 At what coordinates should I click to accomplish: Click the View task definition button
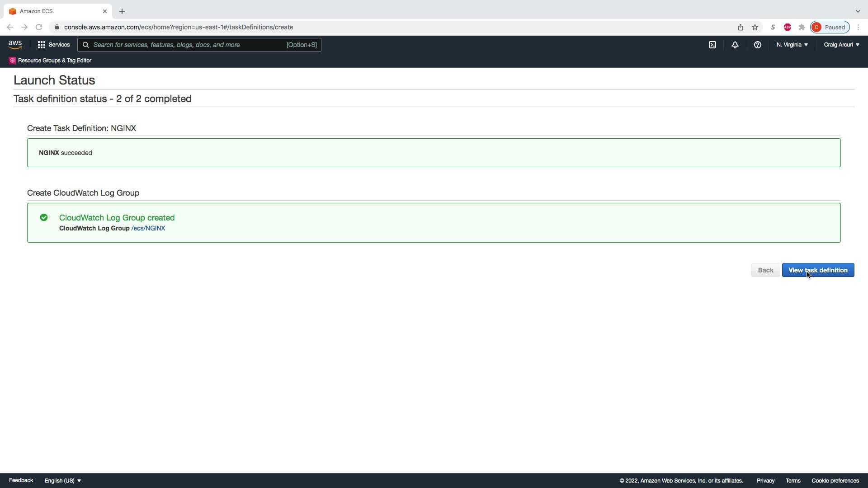pos(817,270)
